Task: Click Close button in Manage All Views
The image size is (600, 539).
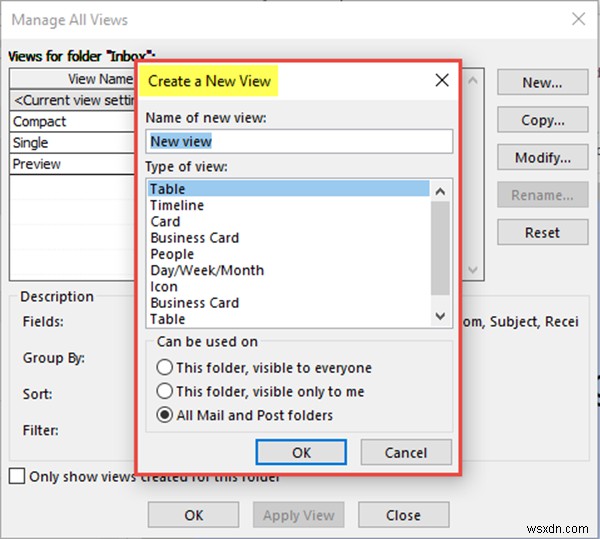Action: [x=403, y=515]
